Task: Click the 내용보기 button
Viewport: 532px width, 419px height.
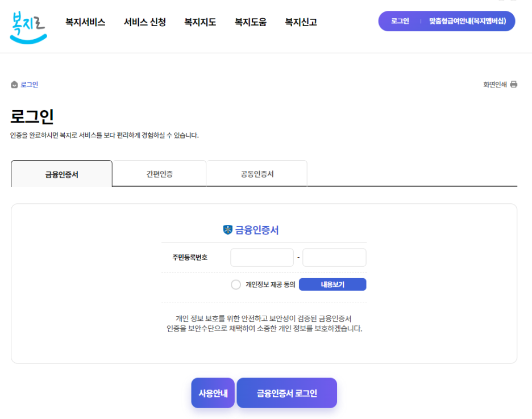Action: [332, 284]
